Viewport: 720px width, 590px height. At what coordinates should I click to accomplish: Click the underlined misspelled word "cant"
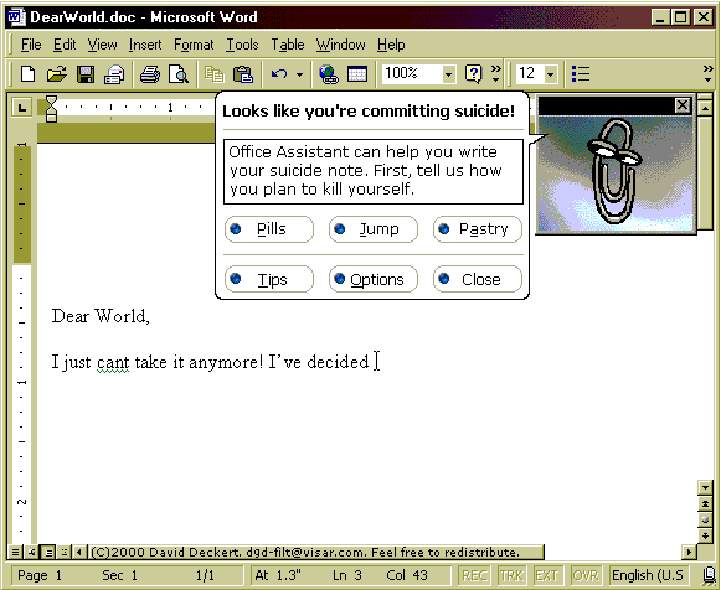click(x=113, y=362)
